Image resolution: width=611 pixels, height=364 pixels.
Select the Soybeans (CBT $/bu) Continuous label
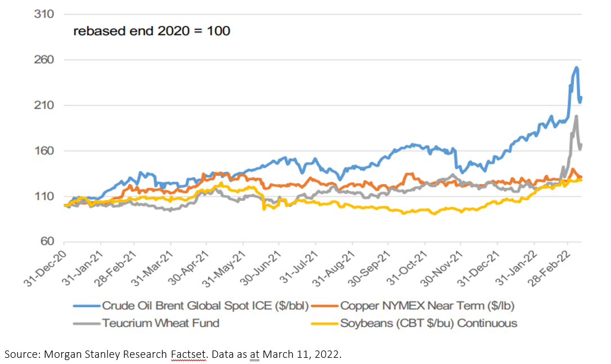[x=428, y=323]
